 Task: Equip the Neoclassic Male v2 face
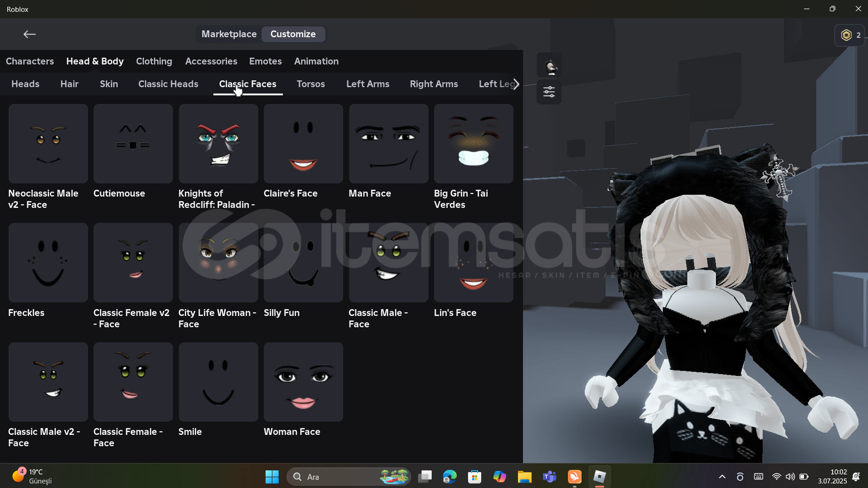pos(48,143)
